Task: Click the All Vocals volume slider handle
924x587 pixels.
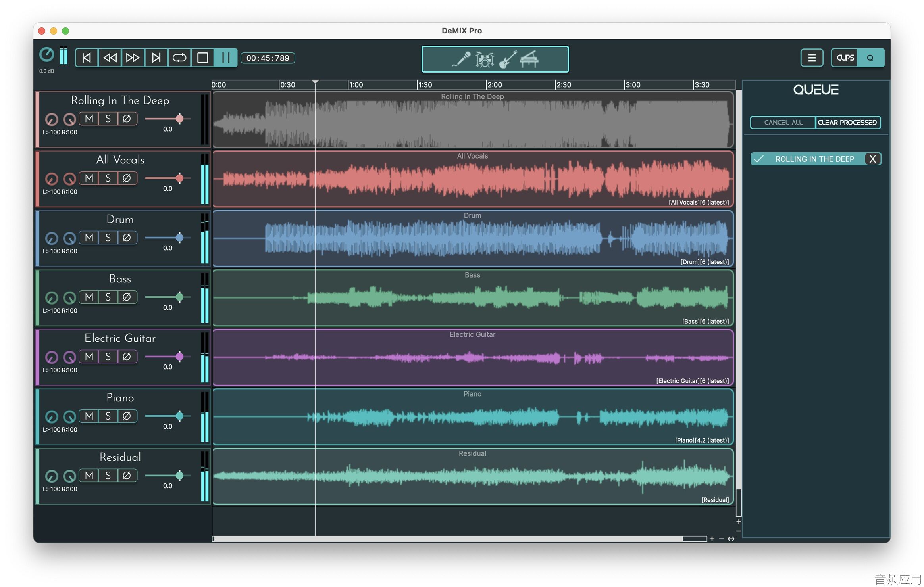Action: point(179,178)
